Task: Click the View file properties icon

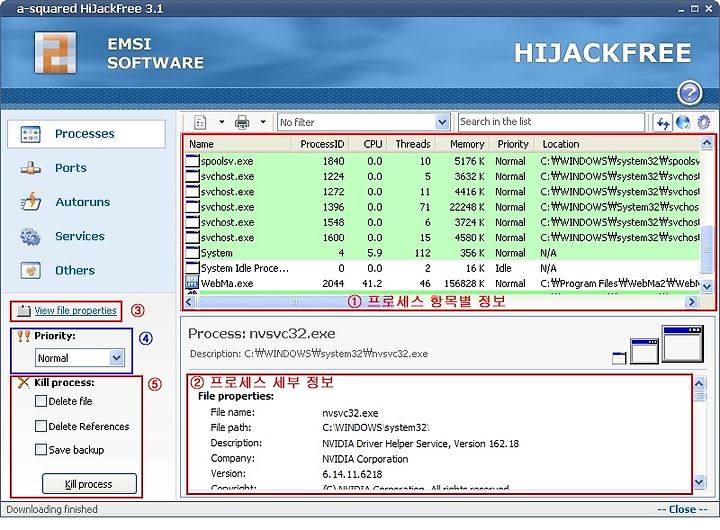Action: pos(23,311)
